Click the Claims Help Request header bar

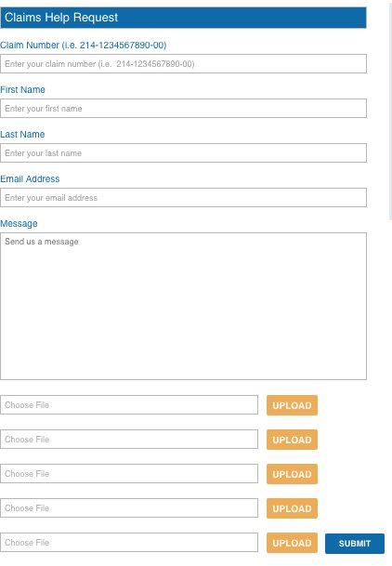[x=183, y=18]
